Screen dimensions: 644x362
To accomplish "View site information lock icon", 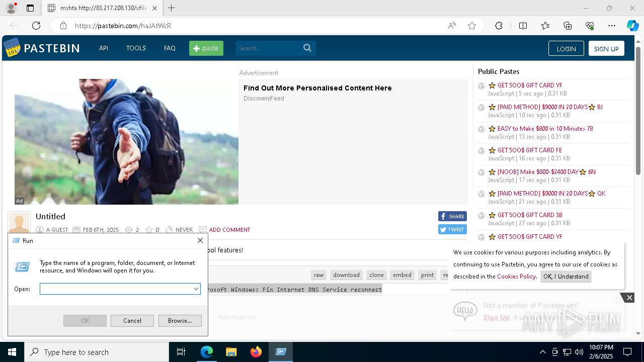I will click(63, 26).
